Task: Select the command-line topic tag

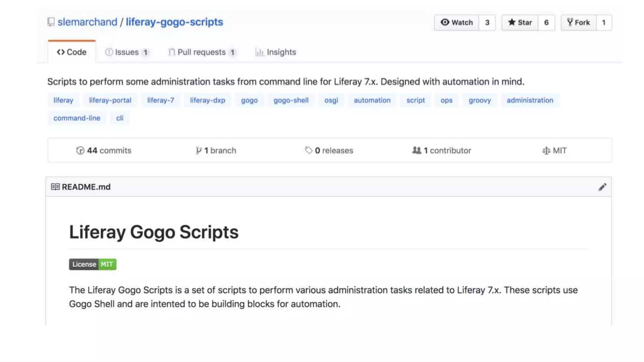Action: tap(77, 118)
